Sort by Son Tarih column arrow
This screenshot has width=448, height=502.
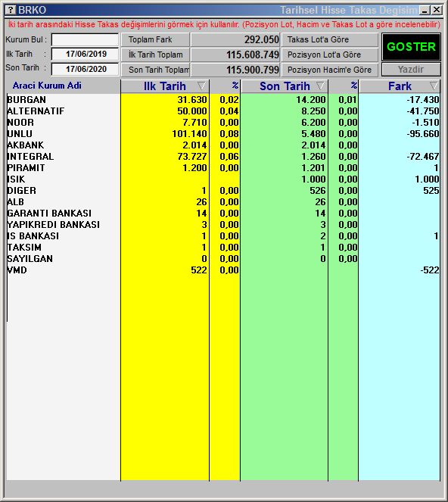click(x=320, y=86)
